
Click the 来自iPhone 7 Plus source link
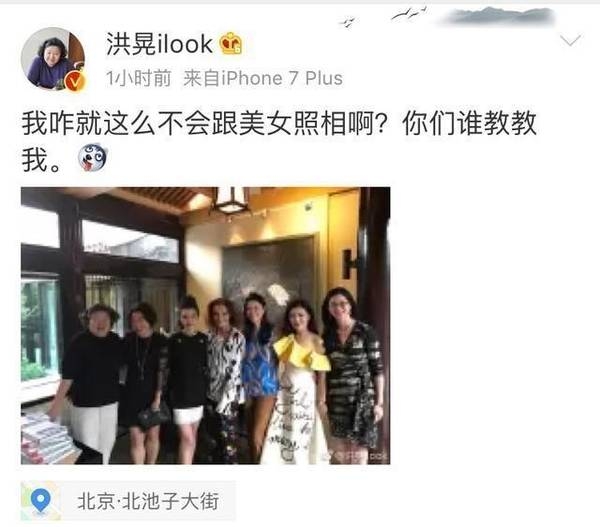pos(263,78)
